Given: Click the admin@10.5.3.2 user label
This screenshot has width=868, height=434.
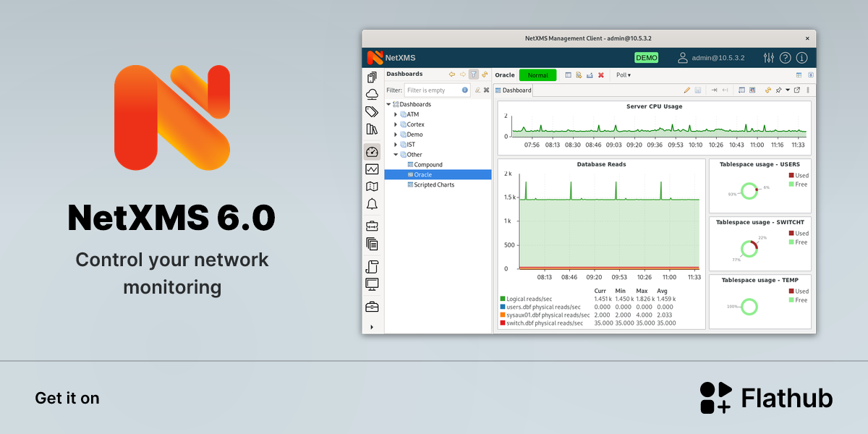Looking at the screenshot, I should 720,58.
